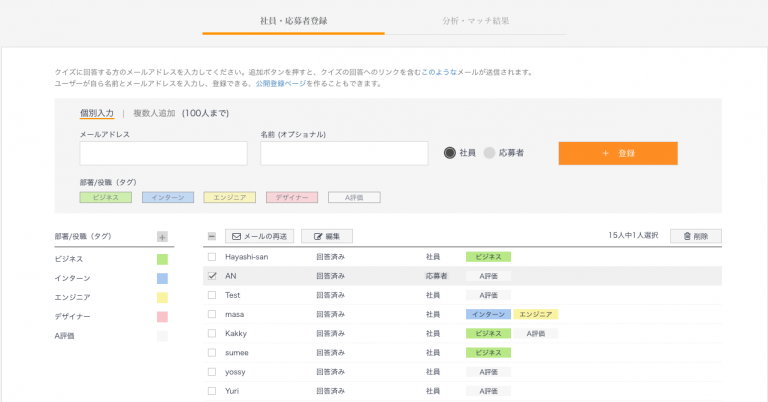The width and height of the screenshot is (768, 402).
Task: Click the blue swatch next to sidebar インターン
Action: coord(162,278)
